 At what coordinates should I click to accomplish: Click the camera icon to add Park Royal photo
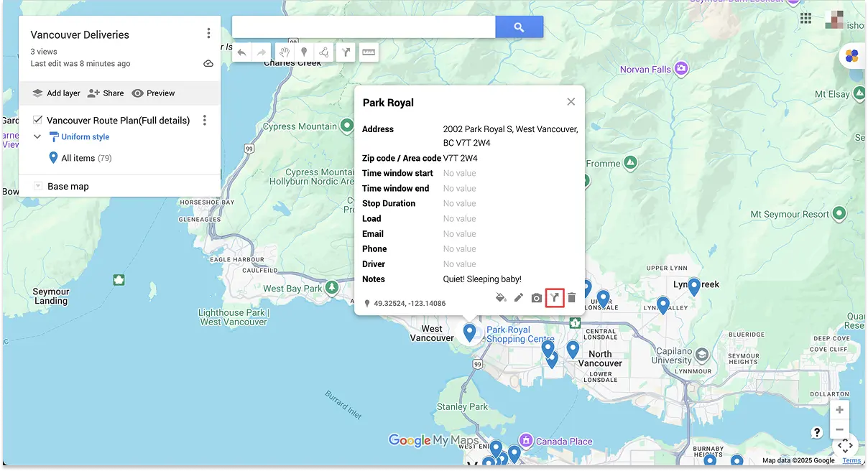(x=536, y=297)
